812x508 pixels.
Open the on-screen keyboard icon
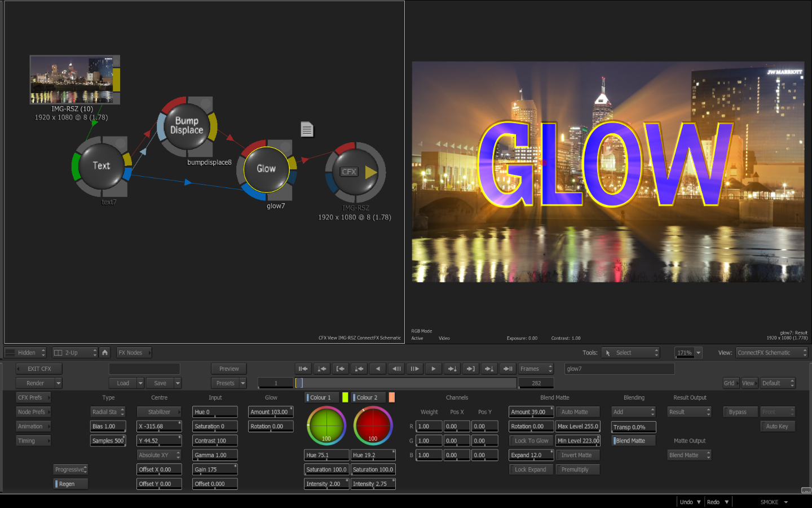(x=806, y=490)
